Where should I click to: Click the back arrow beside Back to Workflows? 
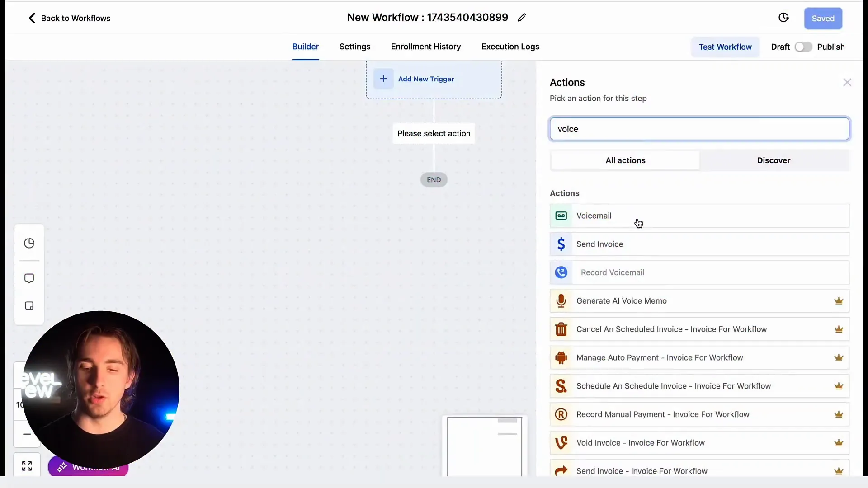pyautogui.click(x=32, y=18)
